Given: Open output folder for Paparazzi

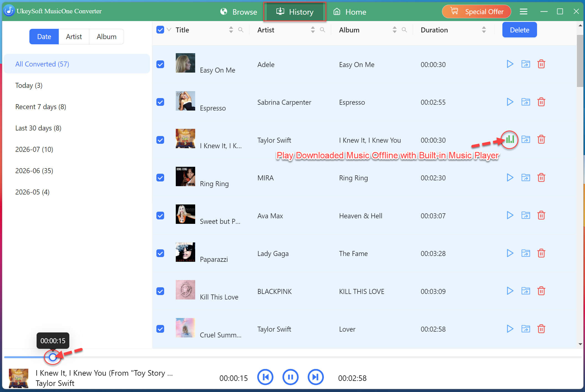Looking at the screenshot, I should click(525, 253).
